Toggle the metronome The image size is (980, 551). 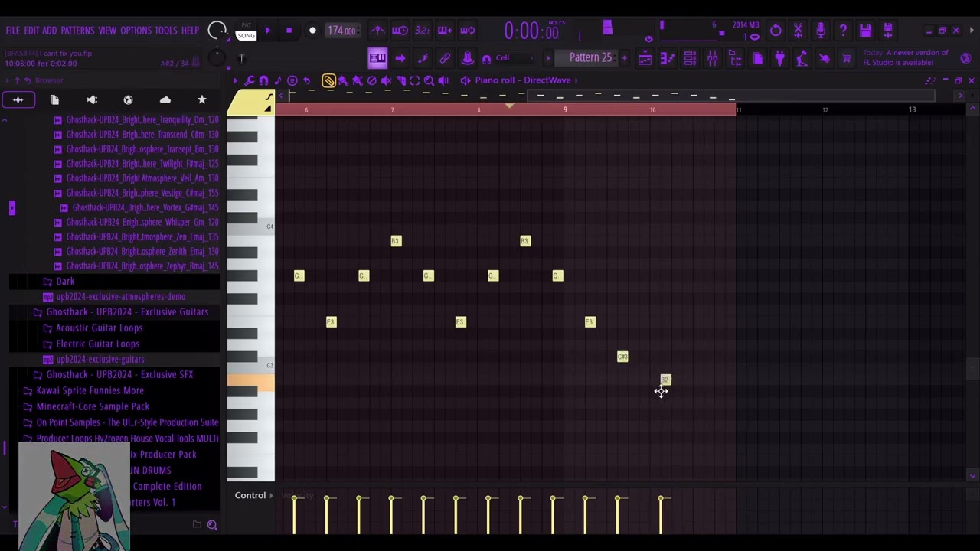click(377, 31)
